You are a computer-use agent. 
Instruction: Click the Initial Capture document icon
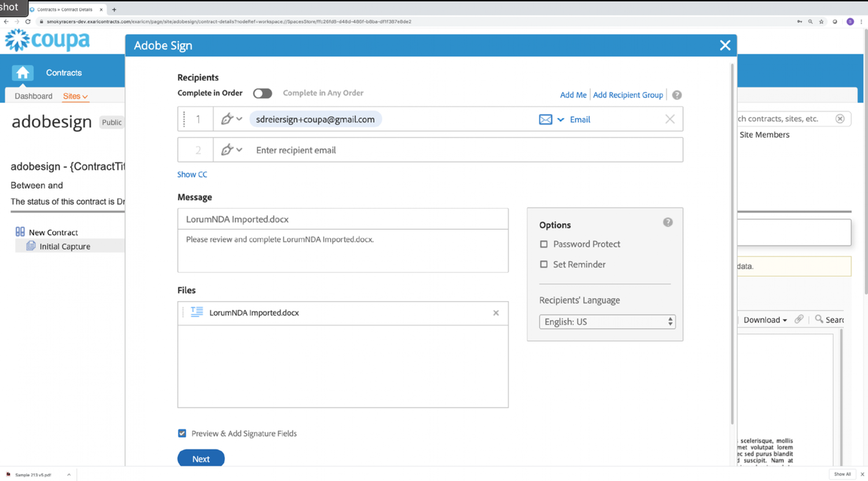point(30,245)
